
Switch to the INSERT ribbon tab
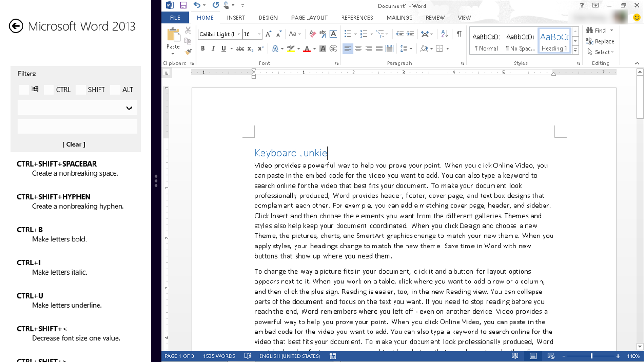[236, 17]
